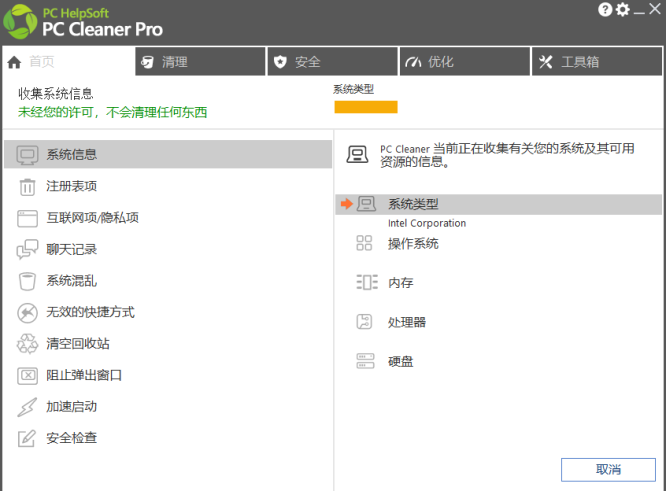Screen dimensions: 666x491
Task: Click the gauge icon in 优化 tab
Action: click(x=413, y=62)
